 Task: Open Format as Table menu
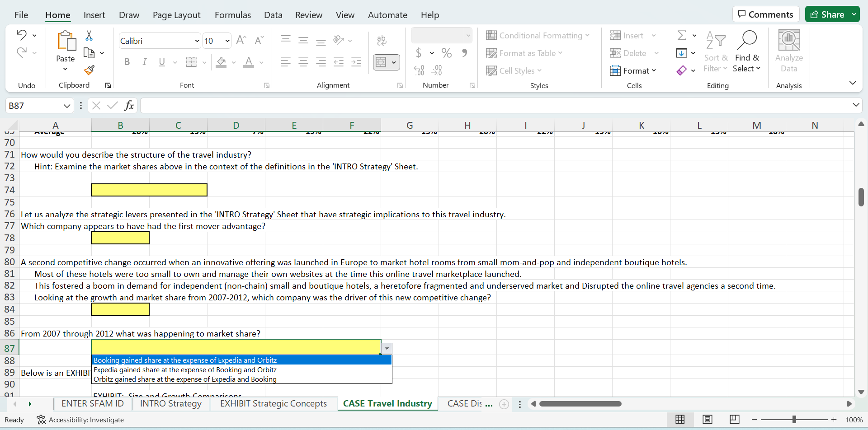pyautogui.click(x=524, y=53)
